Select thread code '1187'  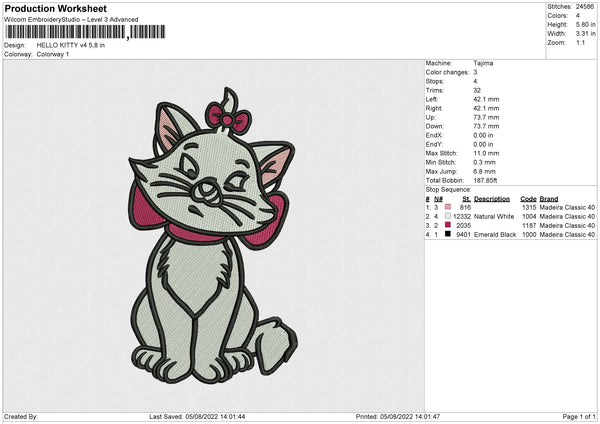[x=529, y=225]
